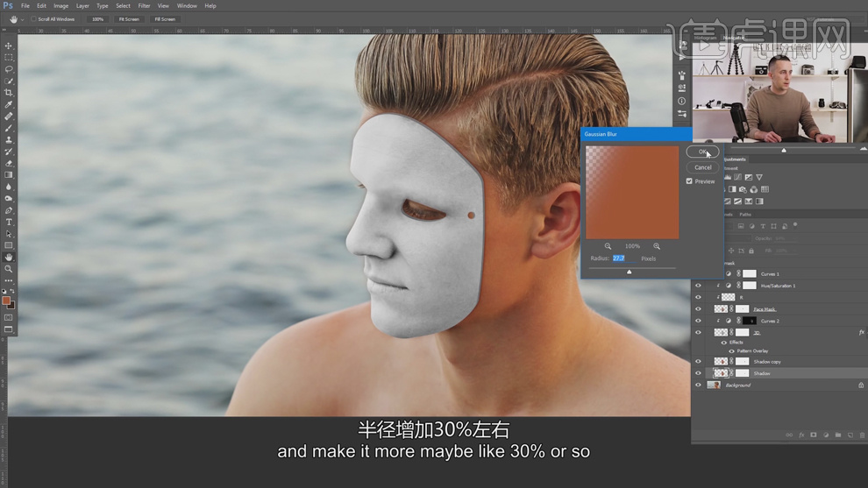This screenshot has height=488, width=868.
Task: Zoom in the Gaussian Blur preview
Action: (657, 246)
